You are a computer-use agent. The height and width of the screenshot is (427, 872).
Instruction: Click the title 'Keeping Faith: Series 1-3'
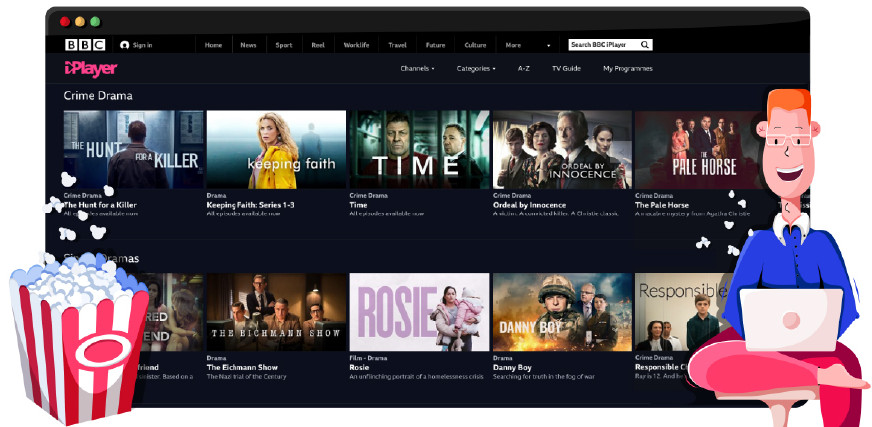coord(250,205)
